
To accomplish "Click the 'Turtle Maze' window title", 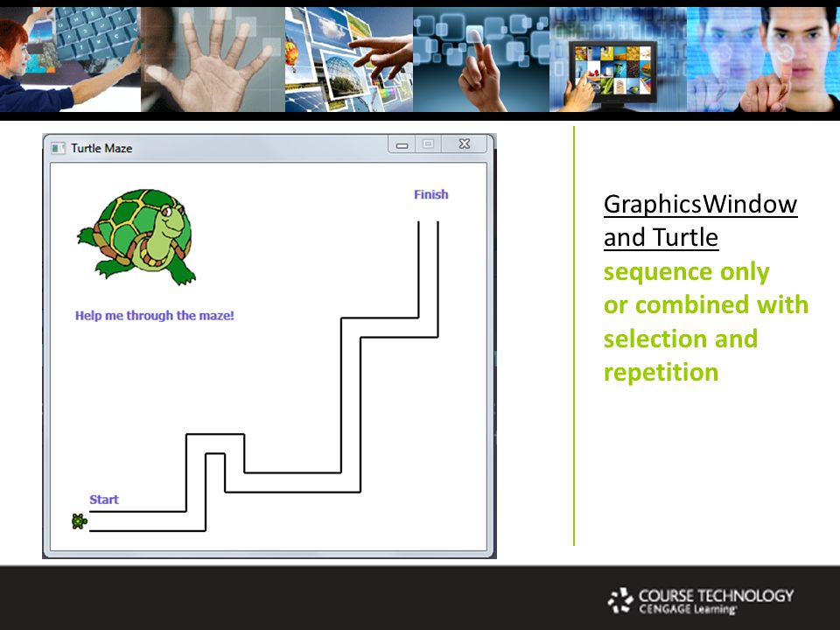I will click(101, 149).
